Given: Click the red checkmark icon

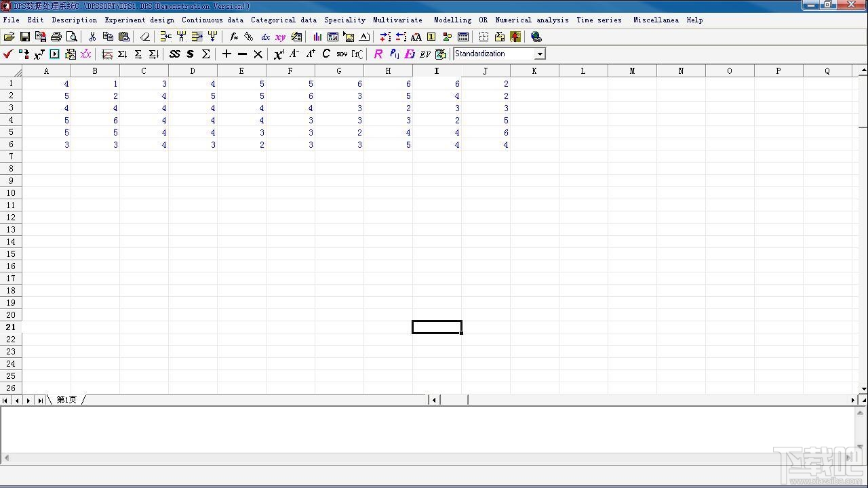Looking at the screenshot, I should [x=8, y=54].
